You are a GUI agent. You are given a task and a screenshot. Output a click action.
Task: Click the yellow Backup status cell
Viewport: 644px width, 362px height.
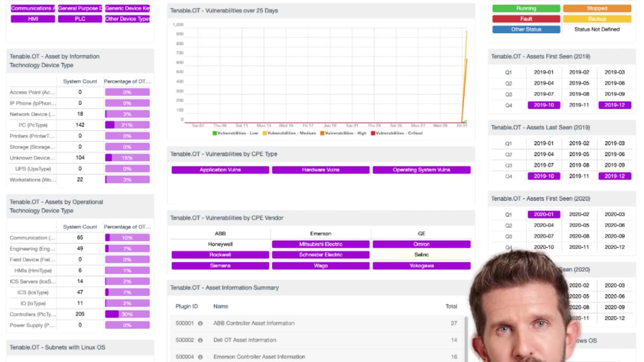(x=597, y=19)
